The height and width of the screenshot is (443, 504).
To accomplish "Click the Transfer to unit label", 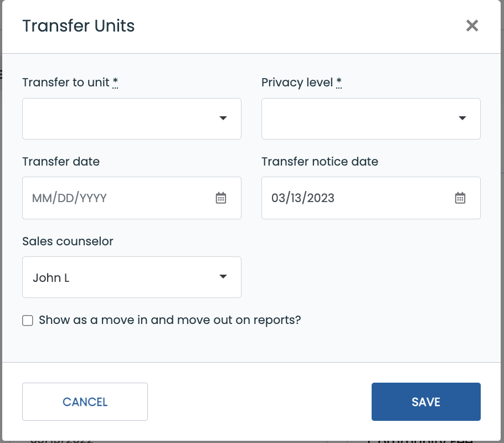I will pos(70,83).
